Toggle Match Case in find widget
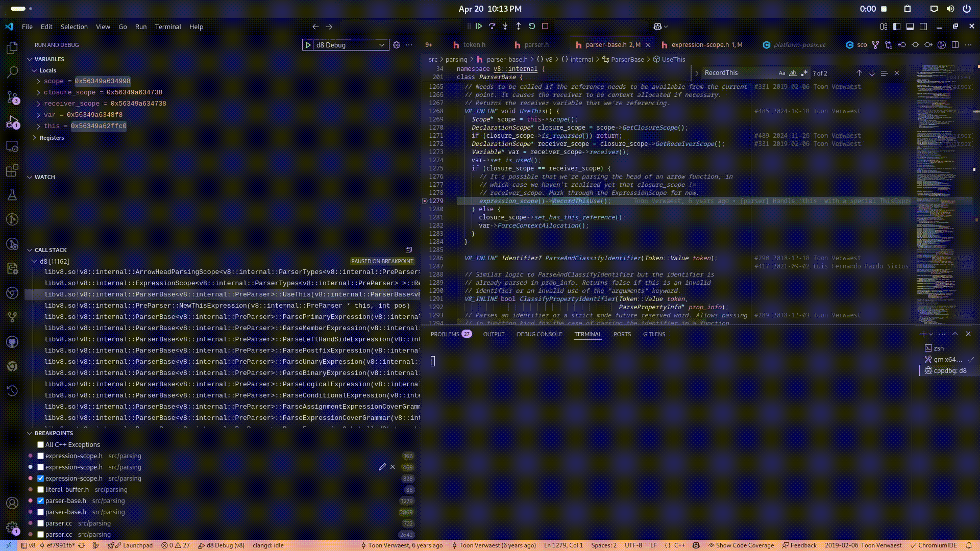The image size is (980, 551). click(781, 73)
